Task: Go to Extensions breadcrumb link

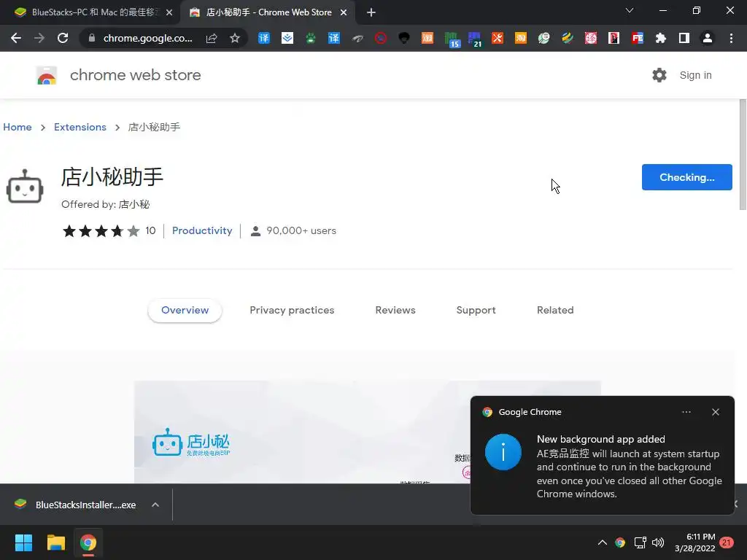Action: [x=80, y=127]
